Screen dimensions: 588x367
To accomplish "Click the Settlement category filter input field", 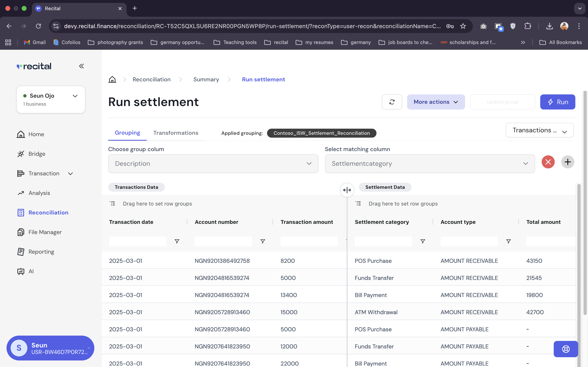I will (x=383, y=241).
